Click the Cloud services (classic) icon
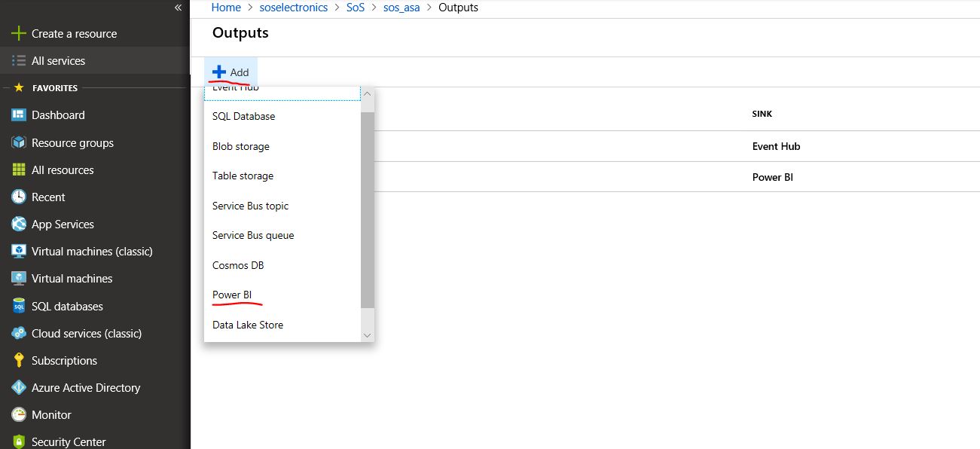Screen dimensions: 980x449 [x=19, y=333]
